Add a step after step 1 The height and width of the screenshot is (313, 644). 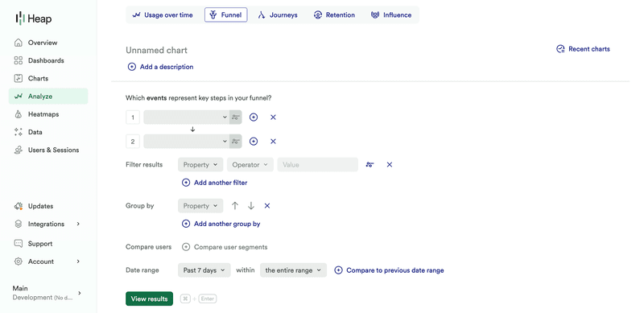(x=254, y=117)
